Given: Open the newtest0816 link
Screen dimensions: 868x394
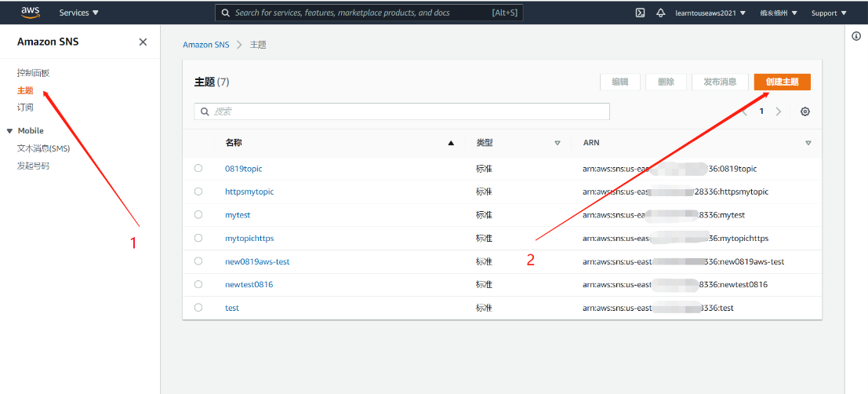Looking at the screenshot, I should click(249, 284).
